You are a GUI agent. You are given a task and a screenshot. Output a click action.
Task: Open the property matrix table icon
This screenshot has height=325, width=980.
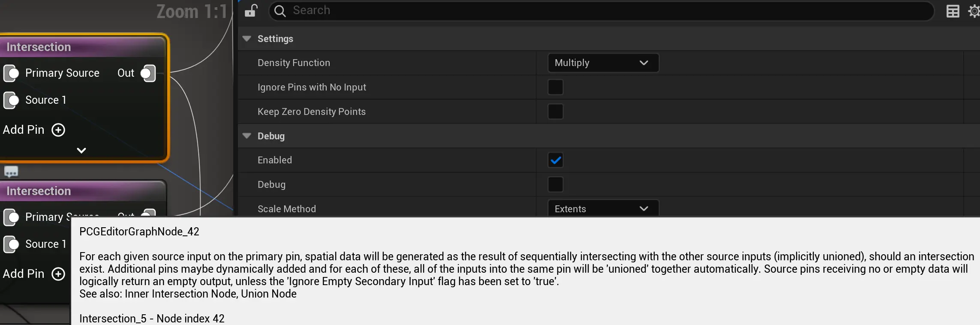tap(953, 11)
